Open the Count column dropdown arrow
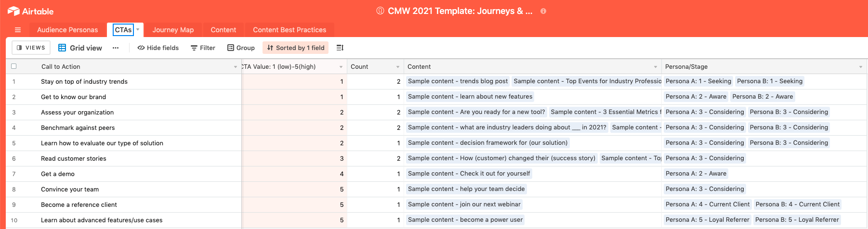The height and width of the screenshot is (229, 868). pos(398,67)
